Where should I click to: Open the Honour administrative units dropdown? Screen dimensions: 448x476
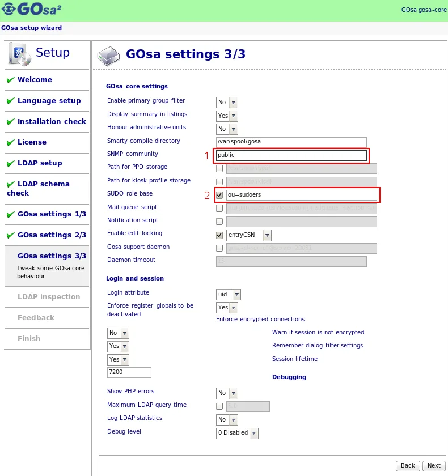pyautogui.click(x=227, y=129)
